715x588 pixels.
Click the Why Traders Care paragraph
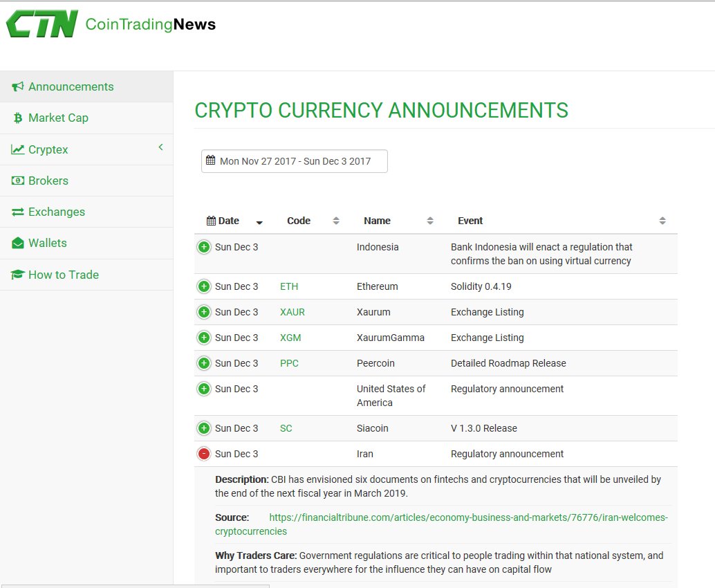[x=439, y=562]
